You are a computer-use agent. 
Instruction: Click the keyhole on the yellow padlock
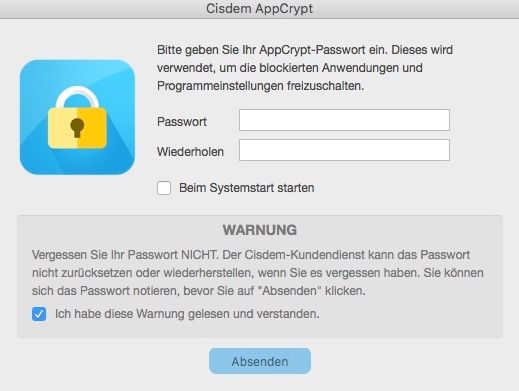point(77,127)
